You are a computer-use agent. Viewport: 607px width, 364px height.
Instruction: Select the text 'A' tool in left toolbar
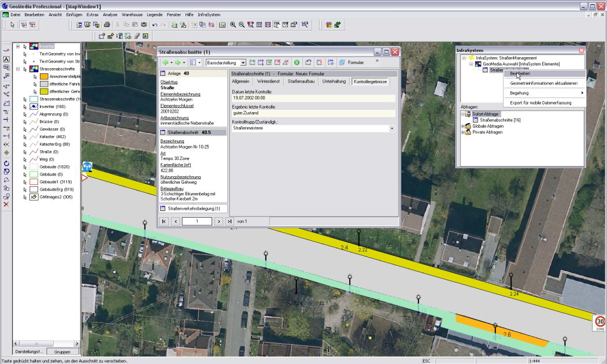pyautogui.click(x=6, y=59)
